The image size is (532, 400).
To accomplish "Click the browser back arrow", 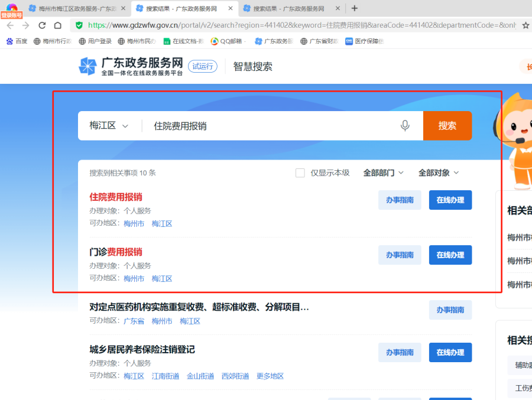I will point(10,25).
